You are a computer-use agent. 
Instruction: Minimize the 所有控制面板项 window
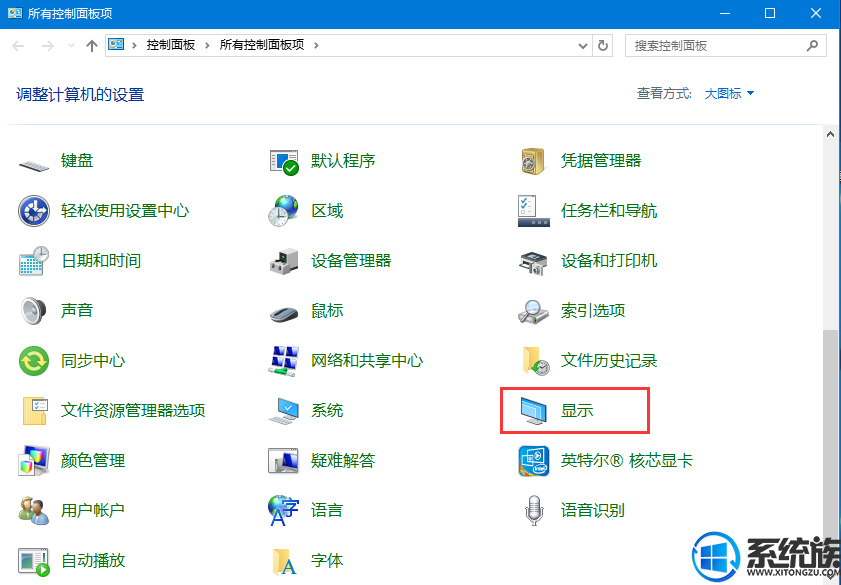[724, 13]
